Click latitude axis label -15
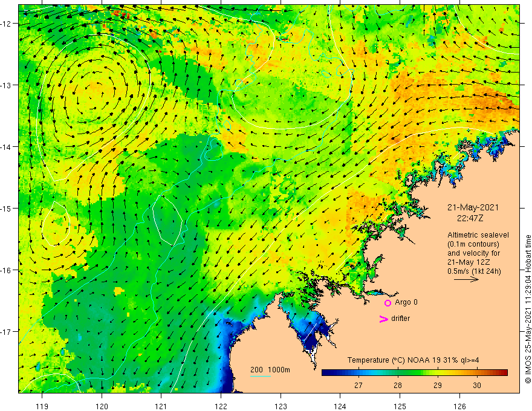 point(5,208)
